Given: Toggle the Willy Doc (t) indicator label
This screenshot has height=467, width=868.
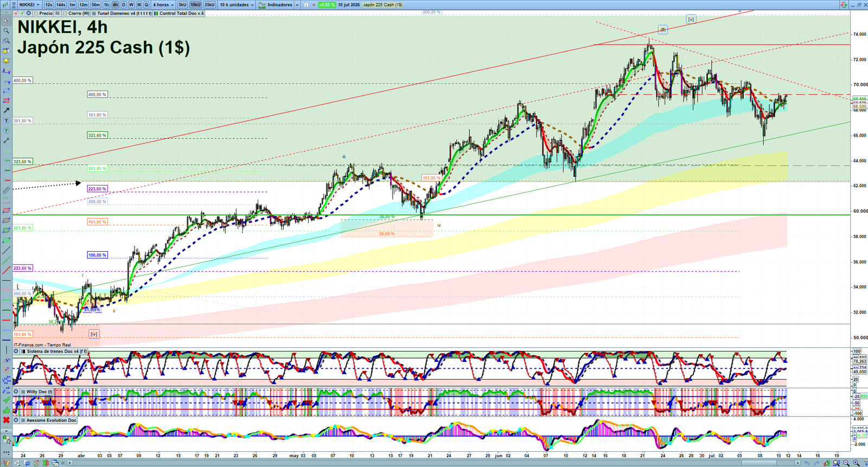Looking at the screenshot, I should pos(39,392).
